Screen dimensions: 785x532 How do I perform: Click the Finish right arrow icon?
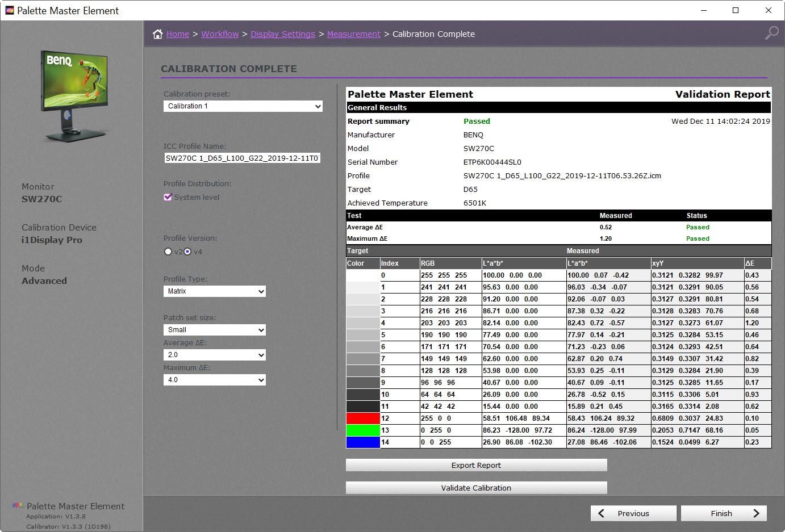tap(756, 513)
